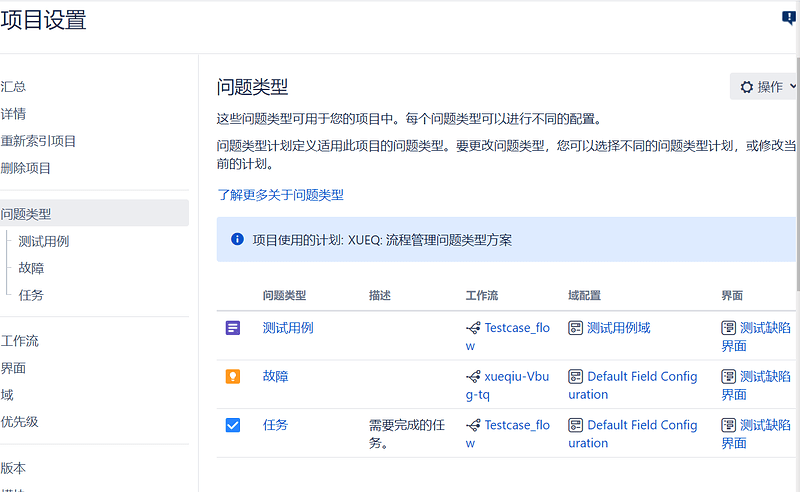
Task: Click the 描述 column header
Action: pyautogui.click(x=380, y=295)
